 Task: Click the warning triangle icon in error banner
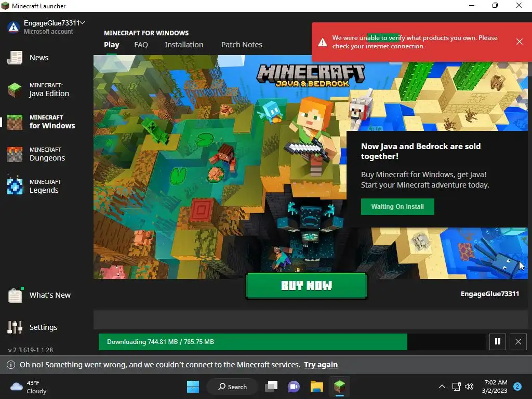tap(322, 42)
